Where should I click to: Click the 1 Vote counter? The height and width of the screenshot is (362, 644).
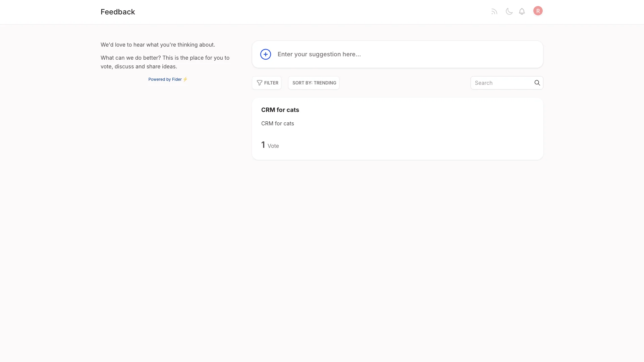point(270,145)
